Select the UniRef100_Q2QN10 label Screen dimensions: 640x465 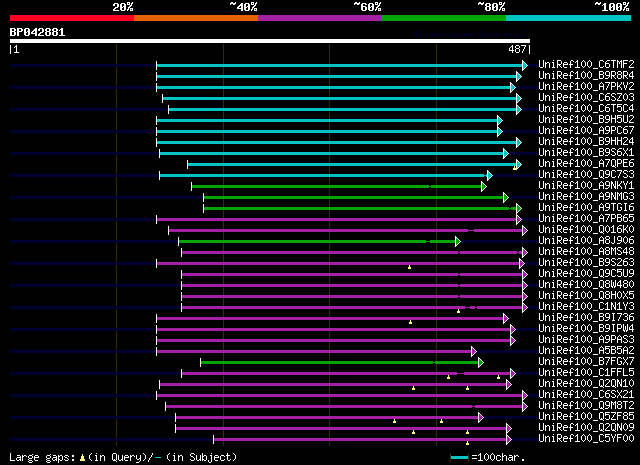(586, 384)
